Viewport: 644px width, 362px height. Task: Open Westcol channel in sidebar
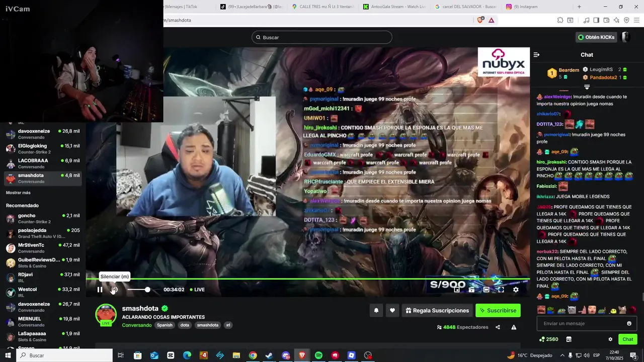43,292
